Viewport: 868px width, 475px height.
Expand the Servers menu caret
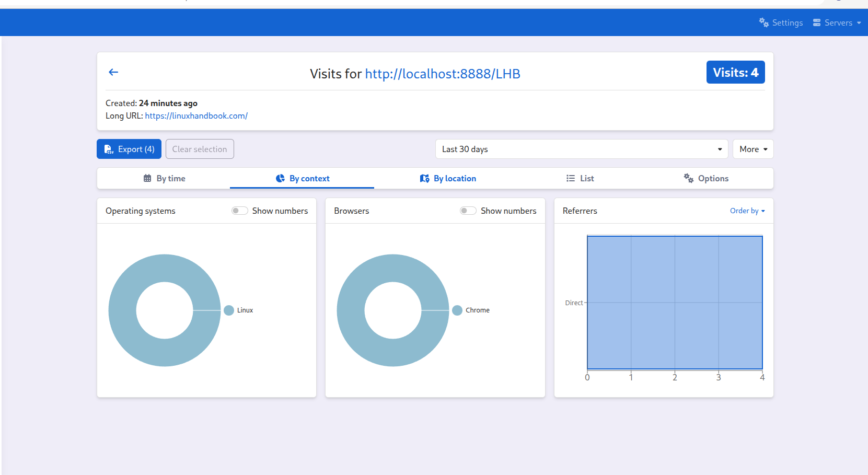point(859,23)
